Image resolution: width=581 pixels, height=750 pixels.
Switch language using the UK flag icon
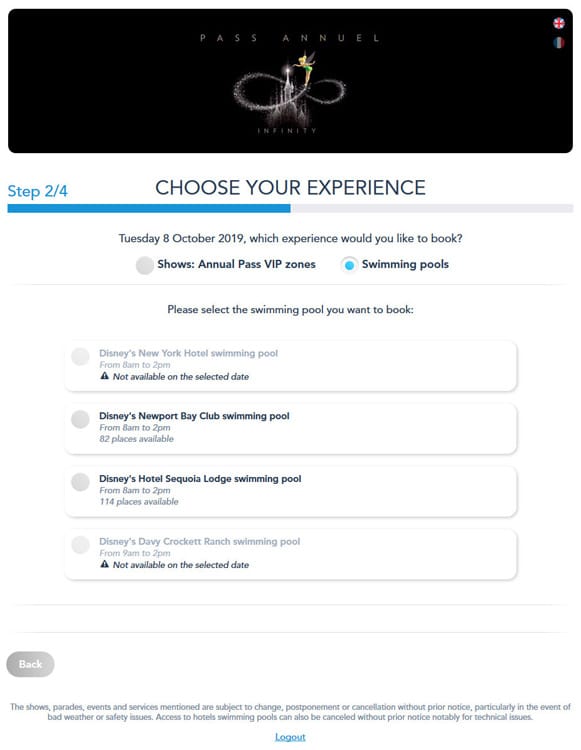559,23
